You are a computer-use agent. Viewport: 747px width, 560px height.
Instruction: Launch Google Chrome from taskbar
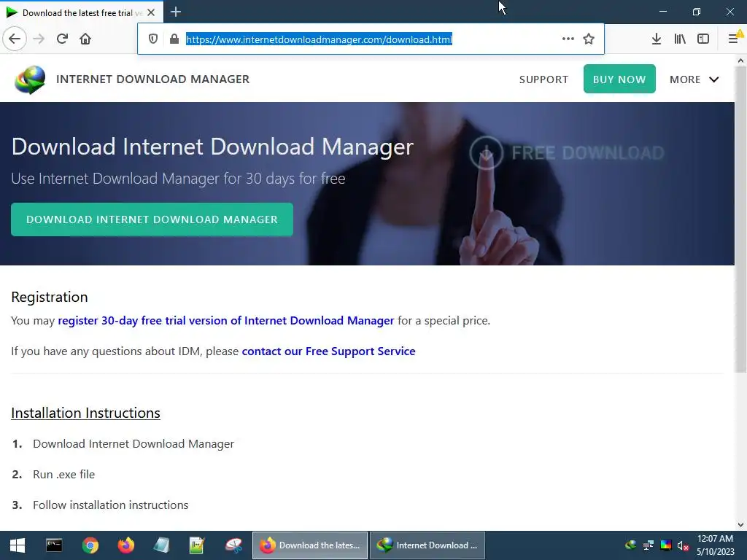(x=90, y=545)
